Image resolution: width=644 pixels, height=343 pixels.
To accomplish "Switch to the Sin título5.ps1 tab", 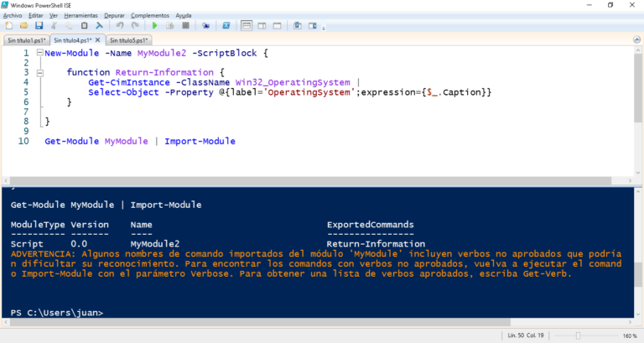I will (128, 39).
